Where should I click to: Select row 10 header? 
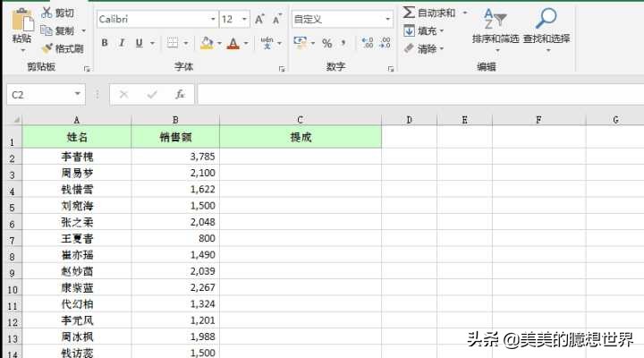12,289
